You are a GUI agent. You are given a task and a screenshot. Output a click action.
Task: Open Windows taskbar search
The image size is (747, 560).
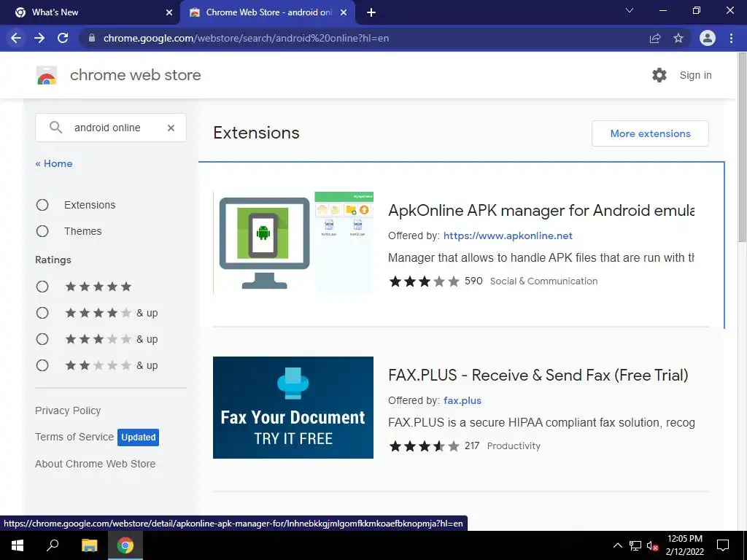pyautogui.click(x=53, y=545)
